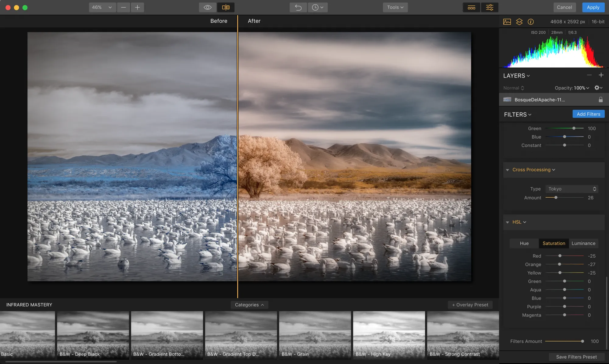Switch to the Hue tab in HSL
This screenshot has height=364, width=609.
point(524,243)
